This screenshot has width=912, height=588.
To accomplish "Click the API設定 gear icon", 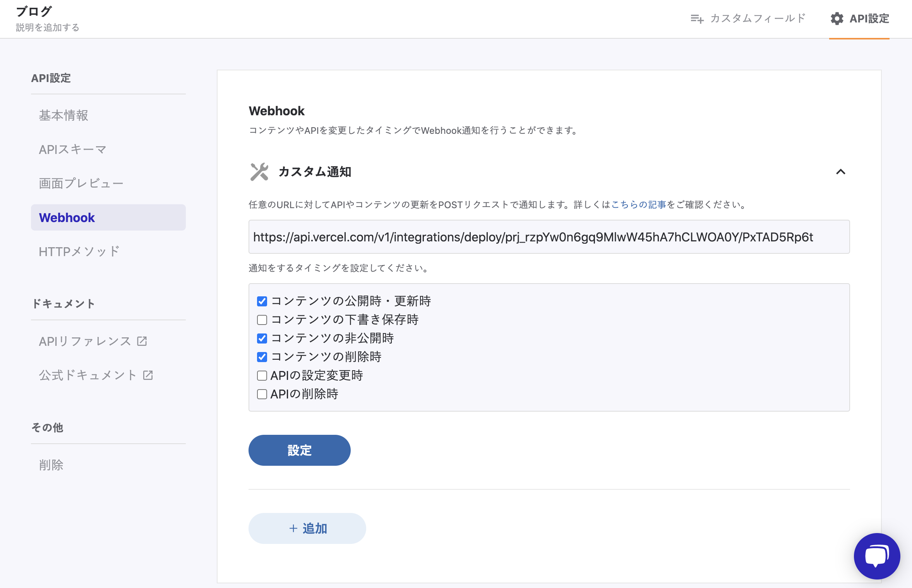I will tap(837, 19).
